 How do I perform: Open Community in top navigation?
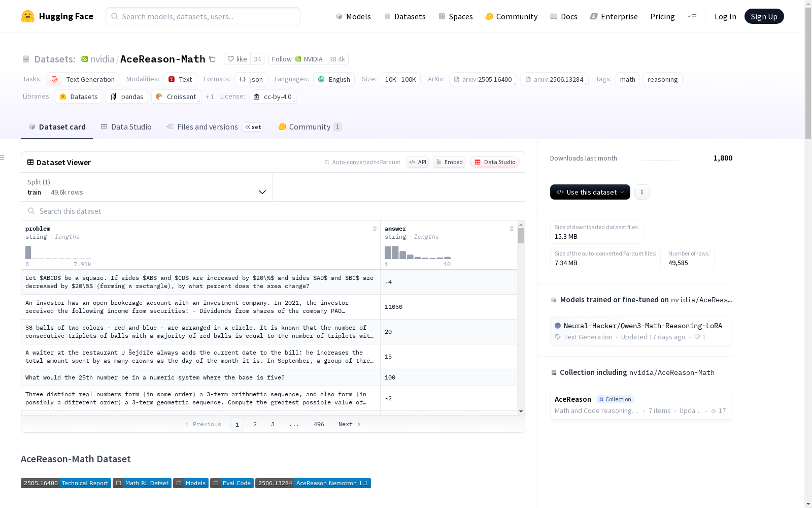tap(512, 16)
